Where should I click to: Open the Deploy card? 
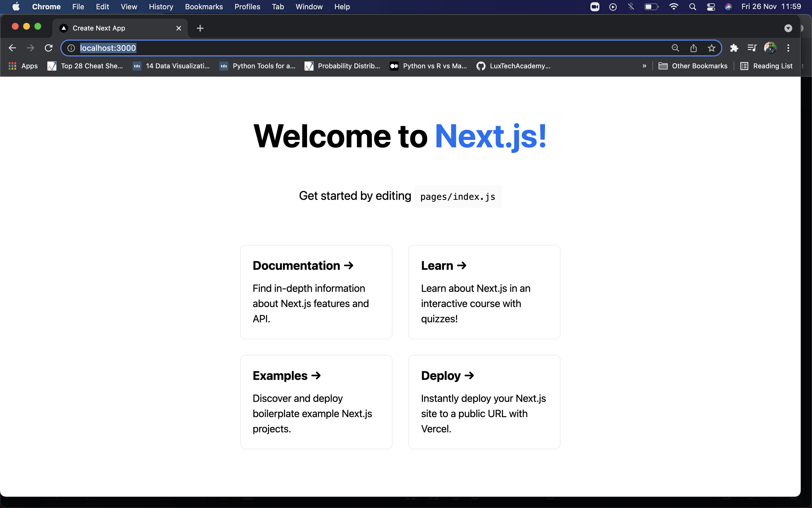484,402
